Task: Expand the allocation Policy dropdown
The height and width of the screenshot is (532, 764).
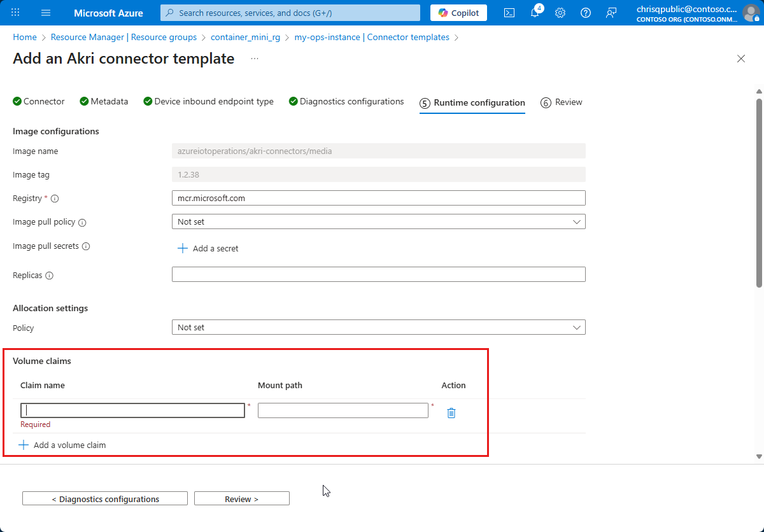Action: pyautogui.click(x=378, y=327)
